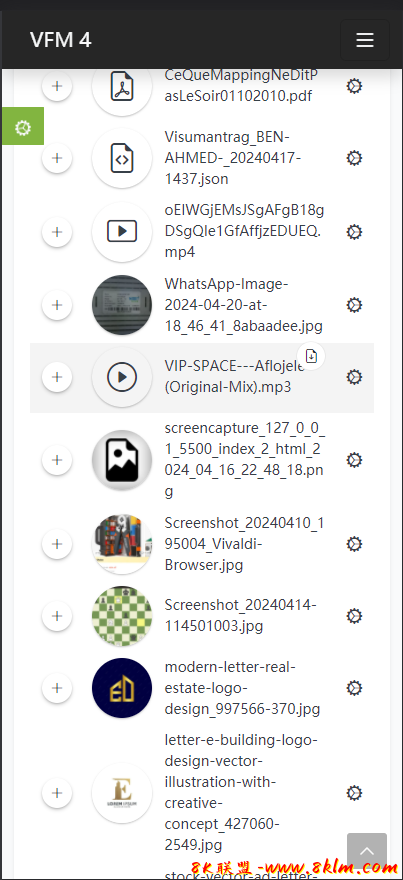
Task: Click the VFM 4 brand title
Action: (61, 40)
